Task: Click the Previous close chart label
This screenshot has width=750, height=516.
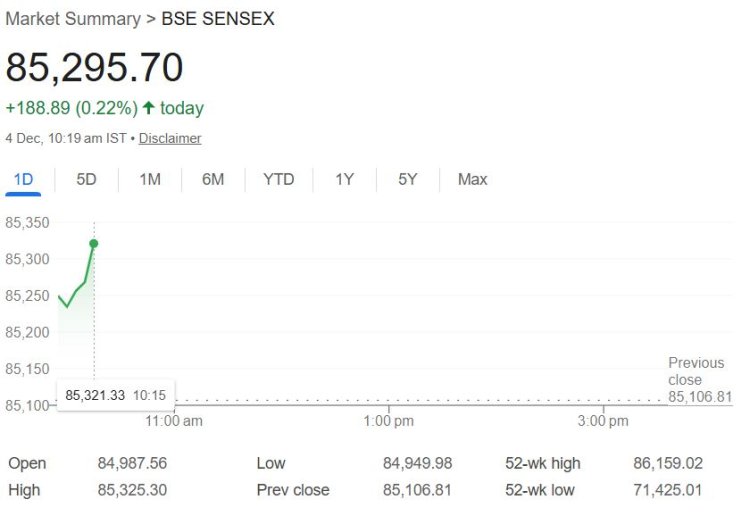Action: (697, 371)
